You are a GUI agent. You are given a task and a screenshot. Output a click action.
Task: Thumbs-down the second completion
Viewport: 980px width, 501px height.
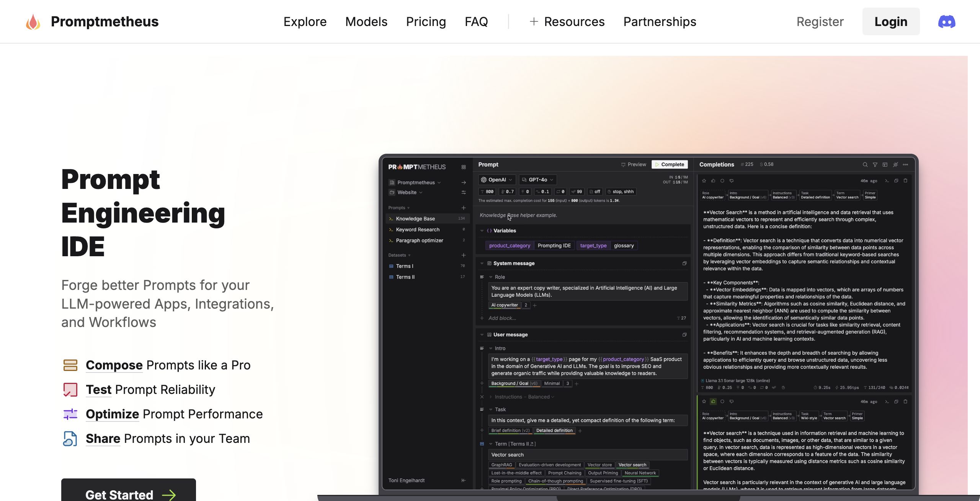tap(732, 402)
